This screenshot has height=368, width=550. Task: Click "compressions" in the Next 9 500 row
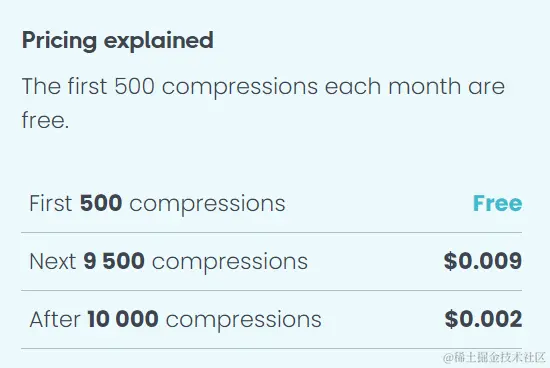coord(230,263)
